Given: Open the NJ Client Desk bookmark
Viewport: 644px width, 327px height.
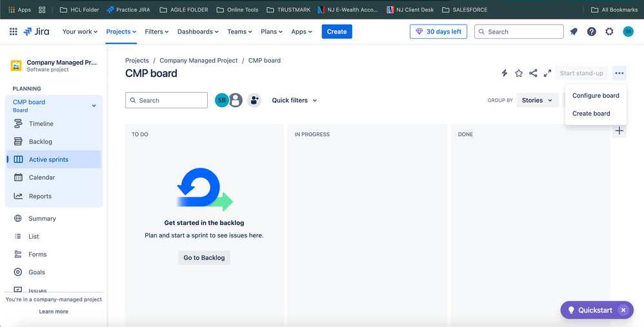Looking at the screenshot, I should (x=410, y=10).
